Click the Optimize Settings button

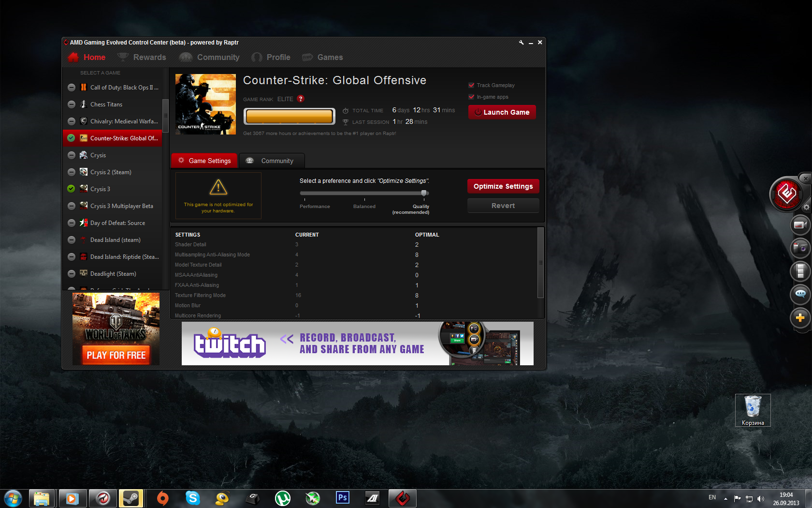click(x=503, y=186)
